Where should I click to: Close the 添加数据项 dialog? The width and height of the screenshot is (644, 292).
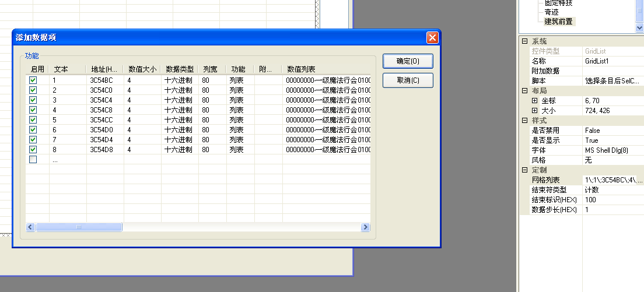432,38
